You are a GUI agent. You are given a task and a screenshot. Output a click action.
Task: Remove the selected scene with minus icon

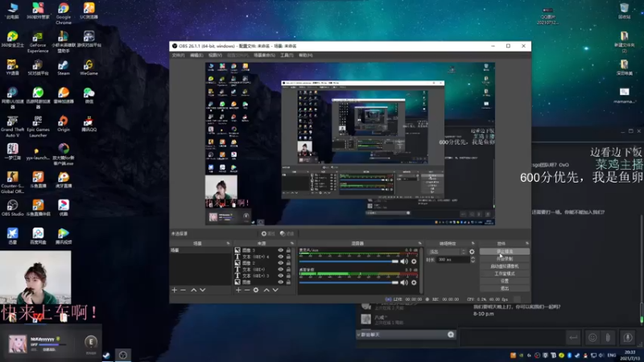tap(184, 290)
